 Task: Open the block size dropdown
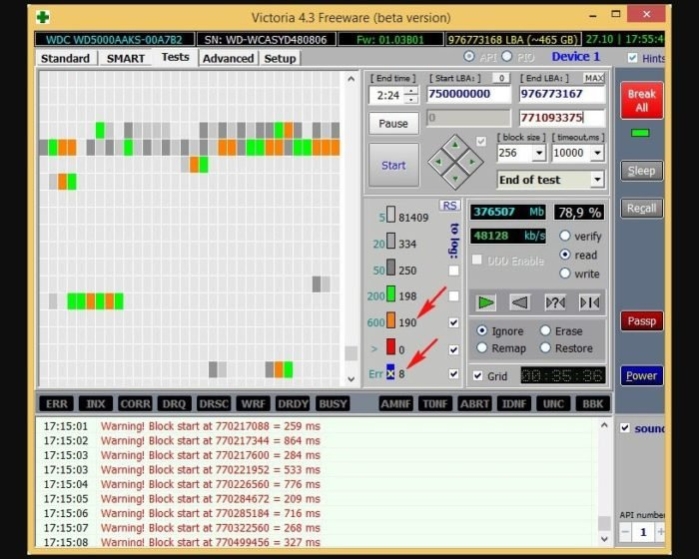pos(539,153)
